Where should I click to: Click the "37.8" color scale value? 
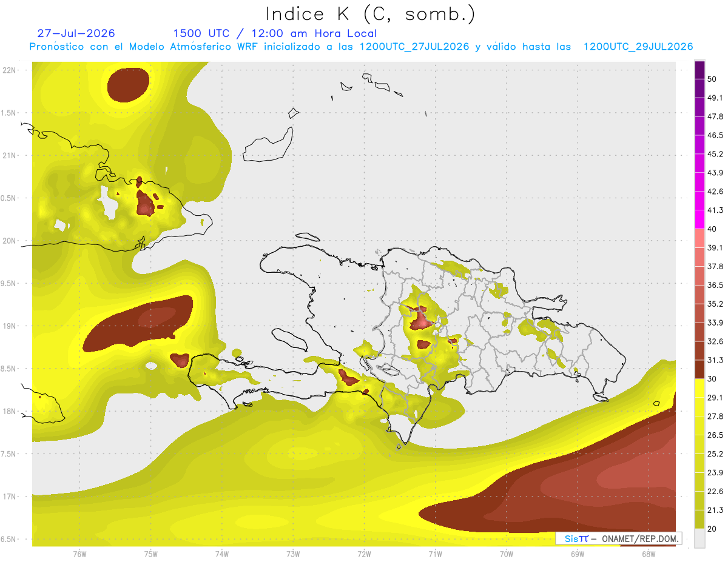click(x=715, y=266)
